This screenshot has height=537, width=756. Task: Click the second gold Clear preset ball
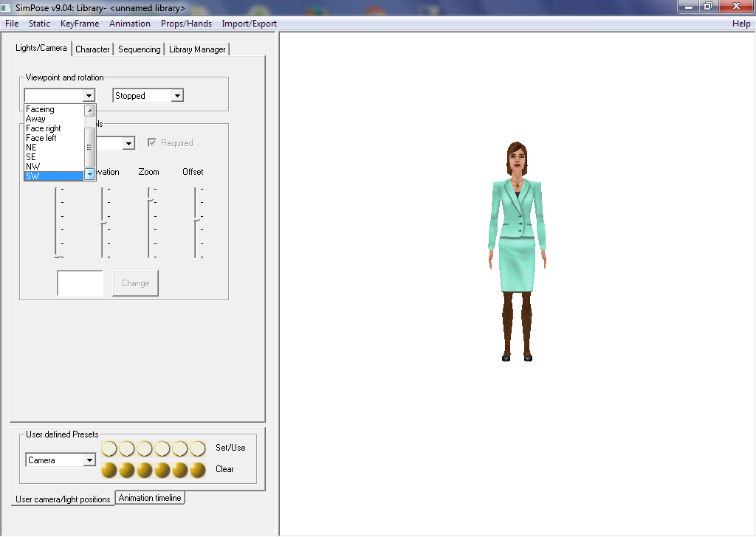[x=127, y=470]
